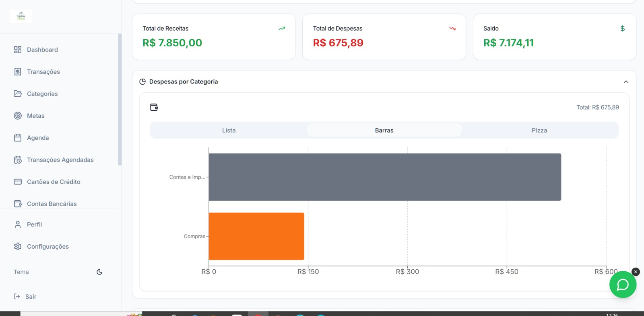Image resolution: width=644 pixels, height=316 pixels.
Task: Click the Agenda calendar icon
Action: (x=18, y=138)
